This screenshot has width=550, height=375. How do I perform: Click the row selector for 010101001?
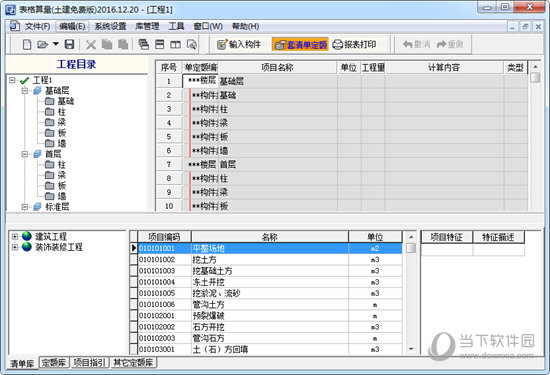(x=133, y=248)
